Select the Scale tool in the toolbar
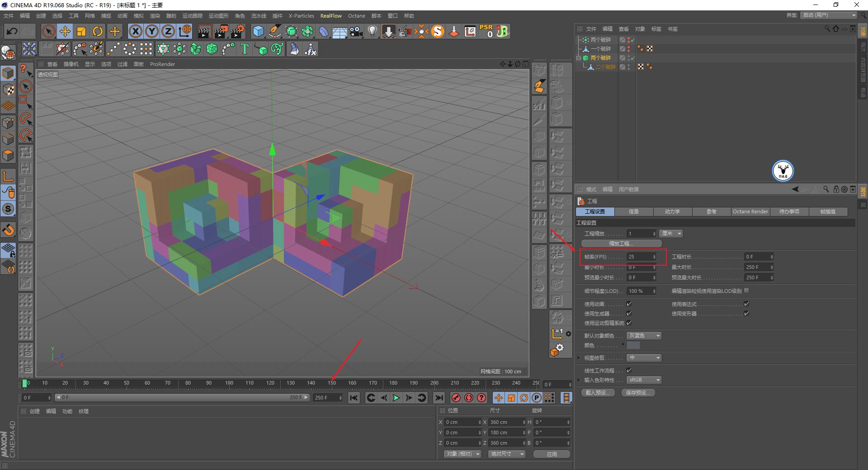 click(81, 31)
